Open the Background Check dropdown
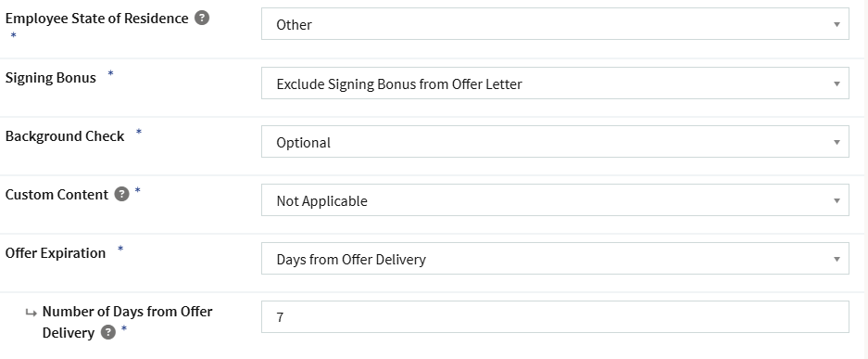Screen dimensions: 868x359 (555, 141)
